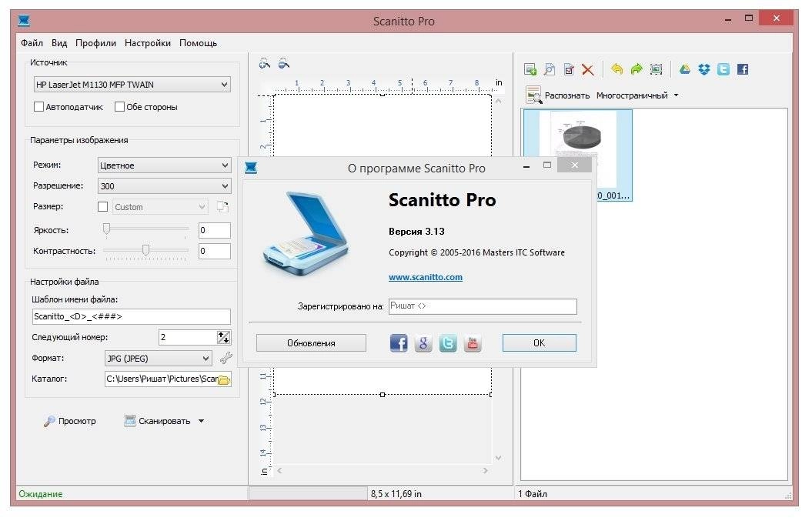The width and height of the screenshot is (812, 521).
Task: Open the Вид menu
Action: click(x=59, y=43)
